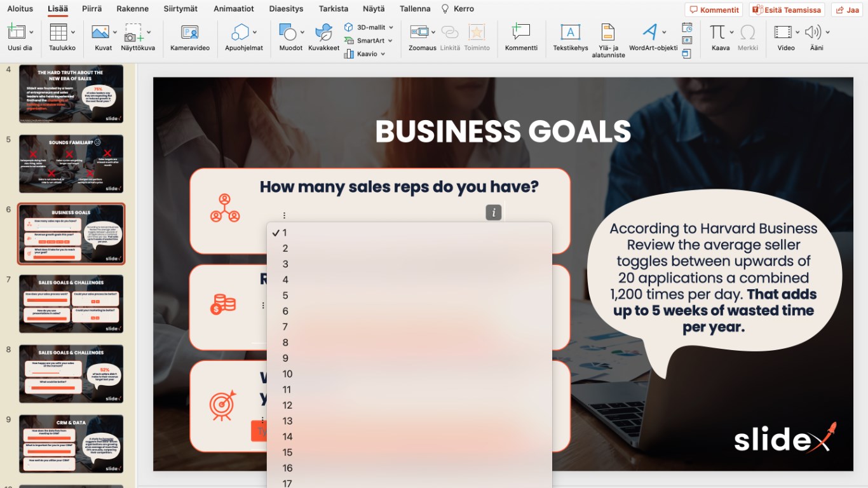The image size is (868, 488).
Task: Open the Aloitus tab
Action: [20, 9]
